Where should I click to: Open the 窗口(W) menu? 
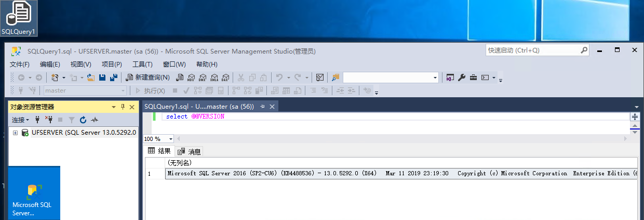point(175,64)
